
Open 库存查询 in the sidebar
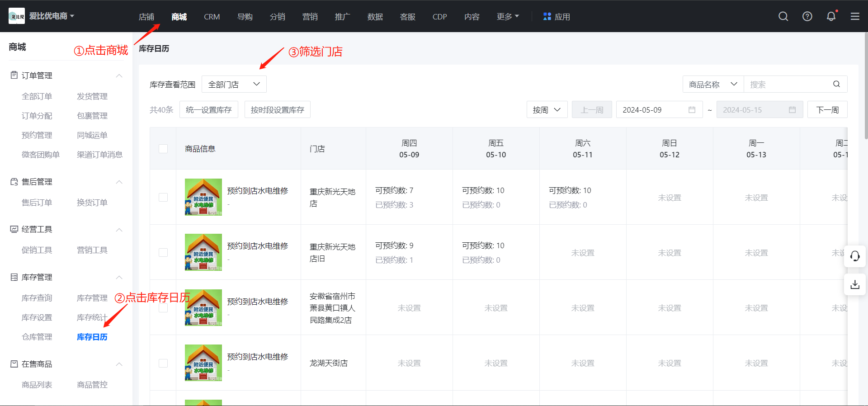tap(37, 298)
